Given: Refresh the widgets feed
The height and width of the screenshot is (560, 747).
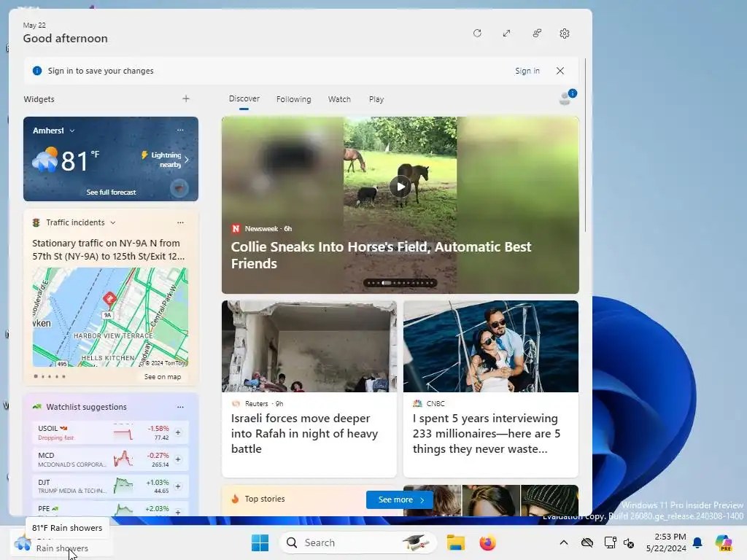Looking at the screenshot, I should pos(477,34).
